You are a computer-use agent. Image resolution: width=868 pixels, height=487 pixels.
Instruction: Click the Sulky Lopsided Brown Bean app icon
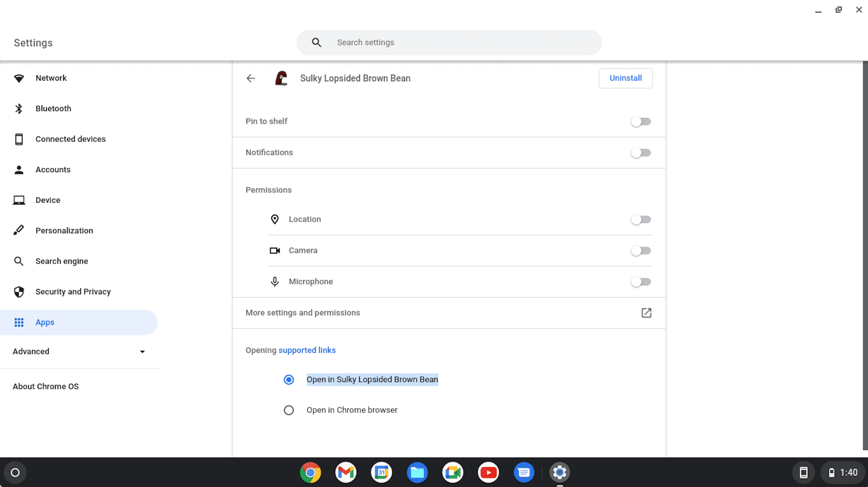[x=281, y=78]
